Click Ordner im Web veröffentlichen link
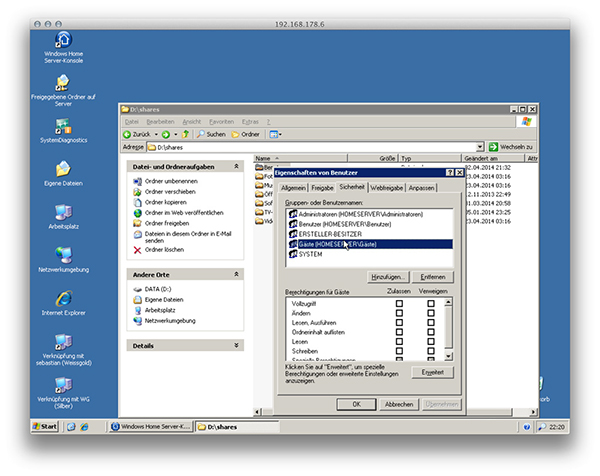600x476 pixels. point(184,213)
